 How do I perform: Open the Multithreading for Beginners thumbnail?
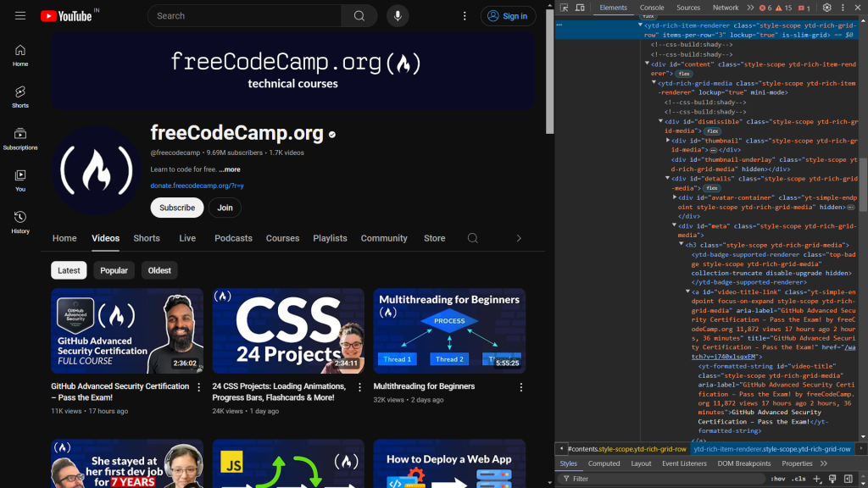448,330
